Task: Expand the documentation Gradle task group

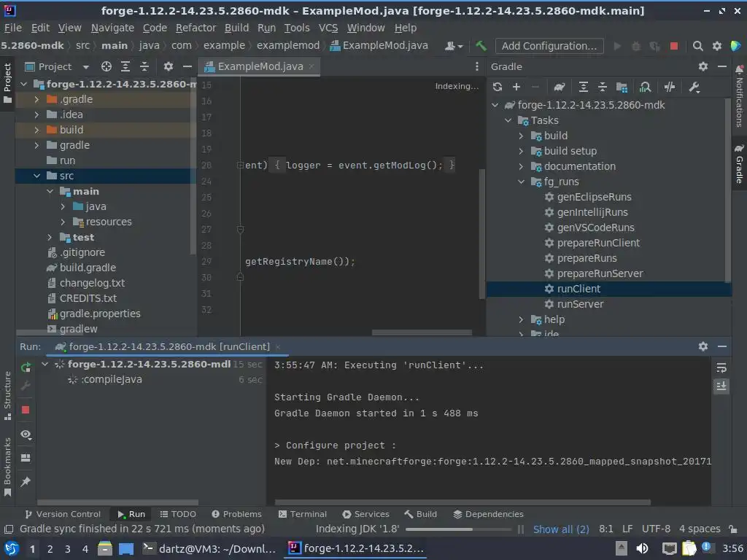Action: tap(521, 166)
